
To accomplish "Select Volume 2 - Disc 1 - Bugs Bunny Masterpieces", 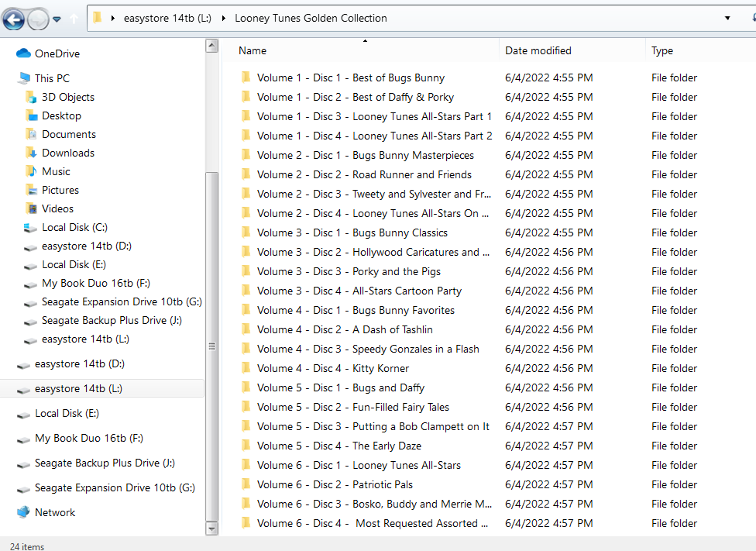I will click(x=365, y=155).
